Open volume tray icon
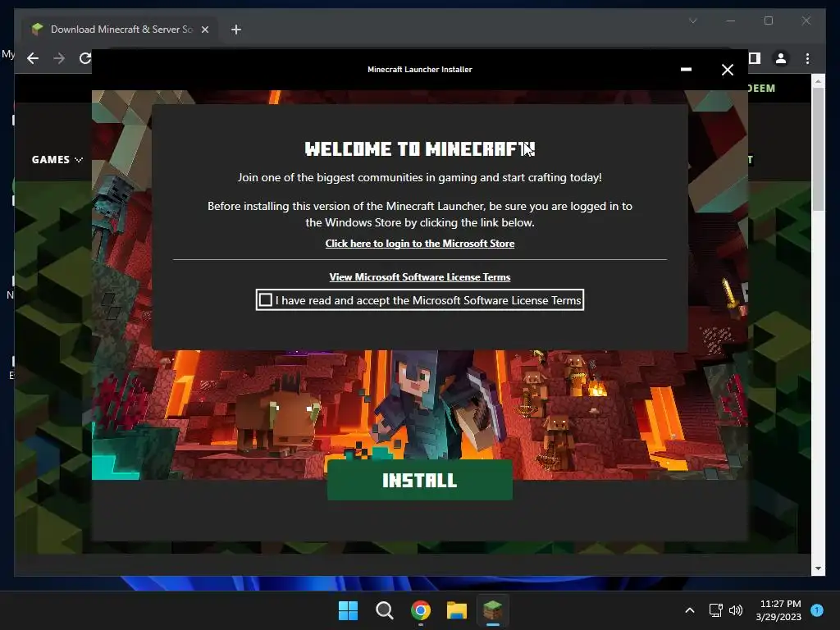This screenshot has width=840, height=630. pyautogui.click(x=736, y=610)
